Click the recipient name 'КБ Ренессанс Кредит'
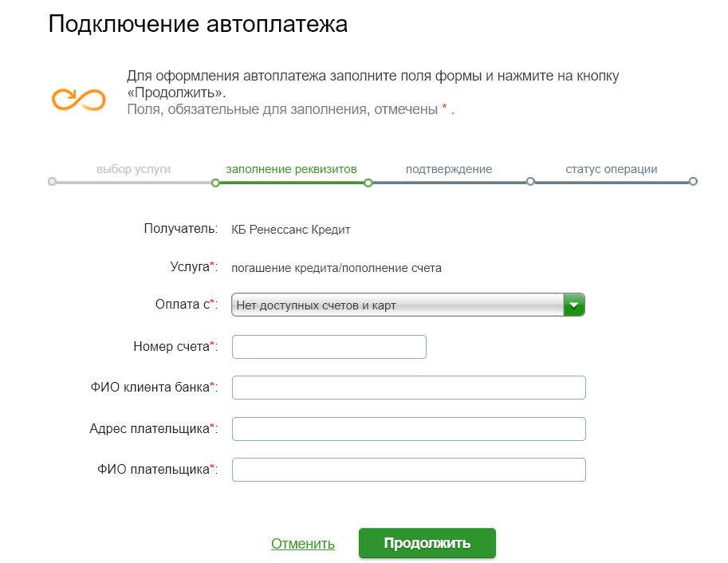This screenshot has width=728, height=563. coord(290,230)
